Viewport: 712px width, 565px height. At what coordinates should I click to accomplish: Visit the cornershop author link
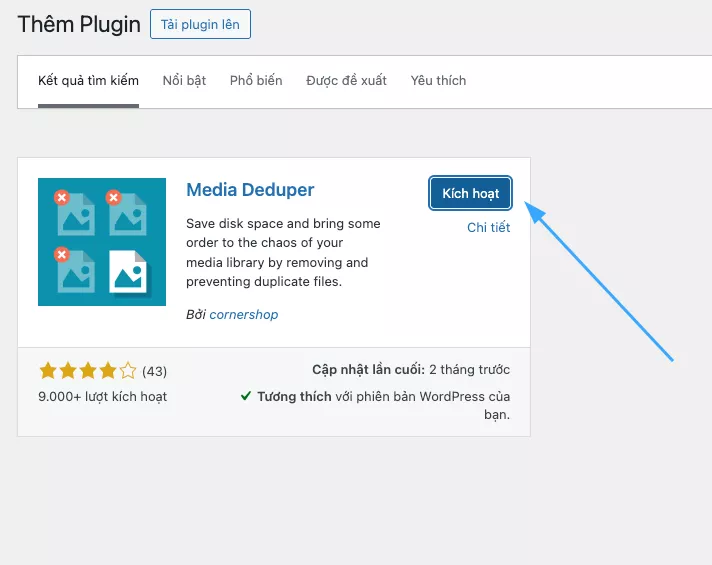coord(244,315)
